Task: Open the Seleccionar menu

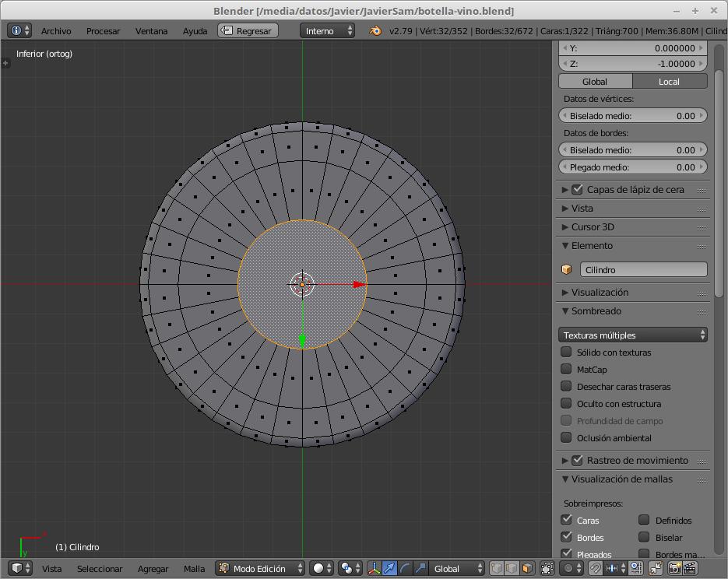Action: pos(100,568)
